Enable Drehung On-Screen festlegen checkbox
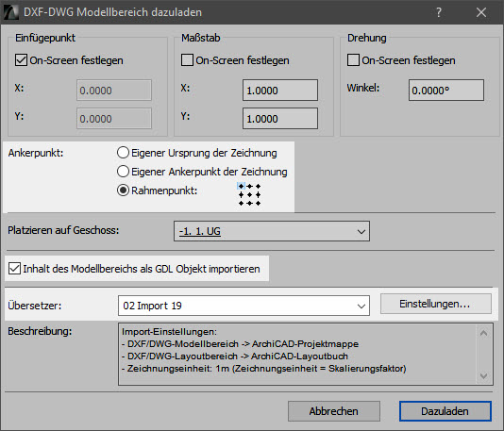The height and width of the screenshot is (431, 504). (x=353, y=60)
